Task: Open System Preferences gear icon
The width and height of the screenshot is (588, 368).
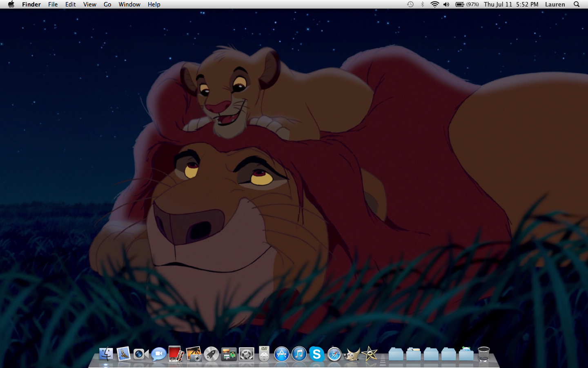Action: (247, 354)
